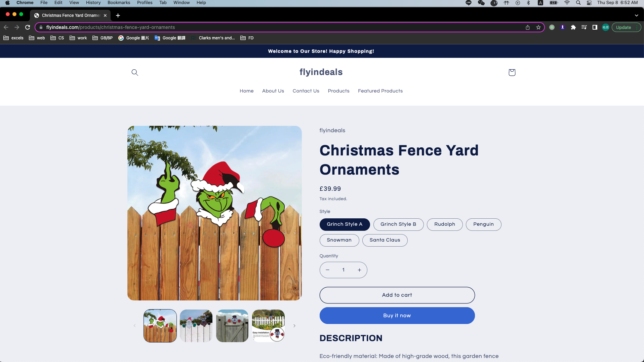Open the shopping cart icon

click(x=512, y=72)
